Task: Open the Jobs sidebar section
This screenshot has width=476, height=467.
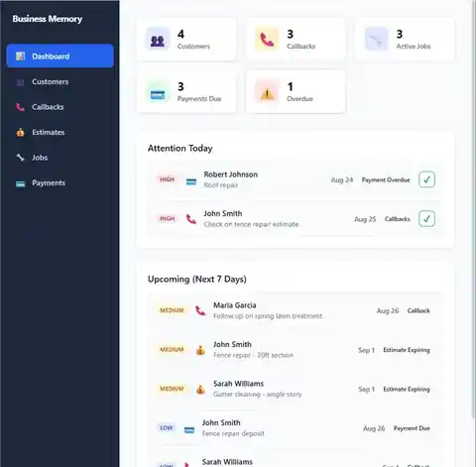Action: (59, 158)
